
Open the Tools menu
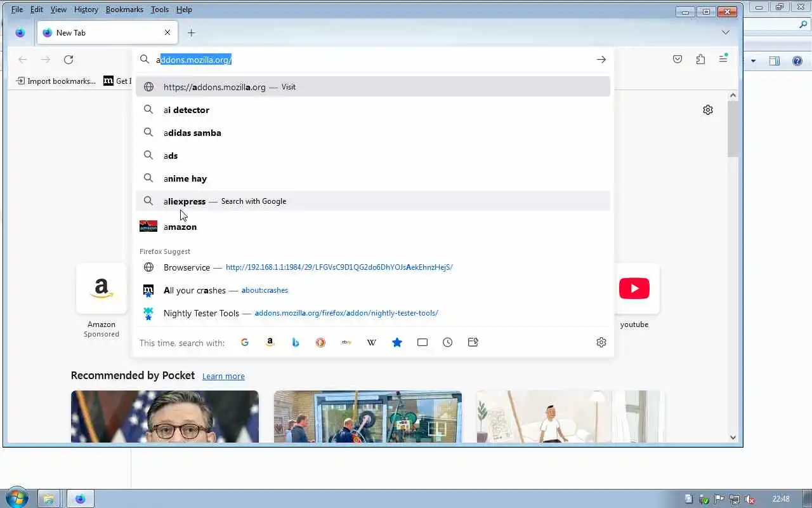[160, 10]
